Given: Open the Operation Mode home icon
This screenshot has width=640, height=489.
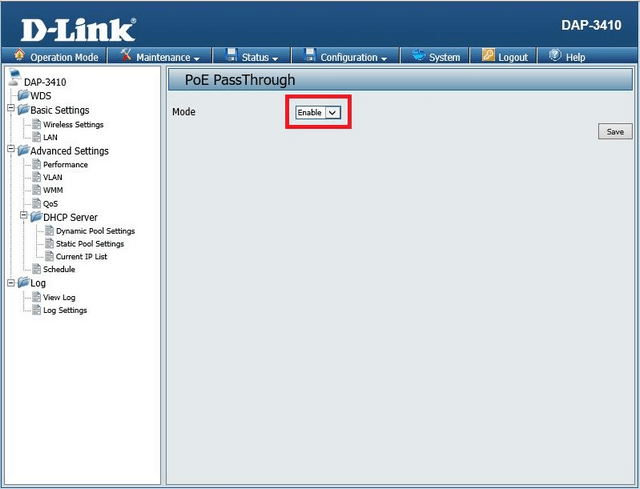Looking at the screenshot, I should click(x=19, y=57).
